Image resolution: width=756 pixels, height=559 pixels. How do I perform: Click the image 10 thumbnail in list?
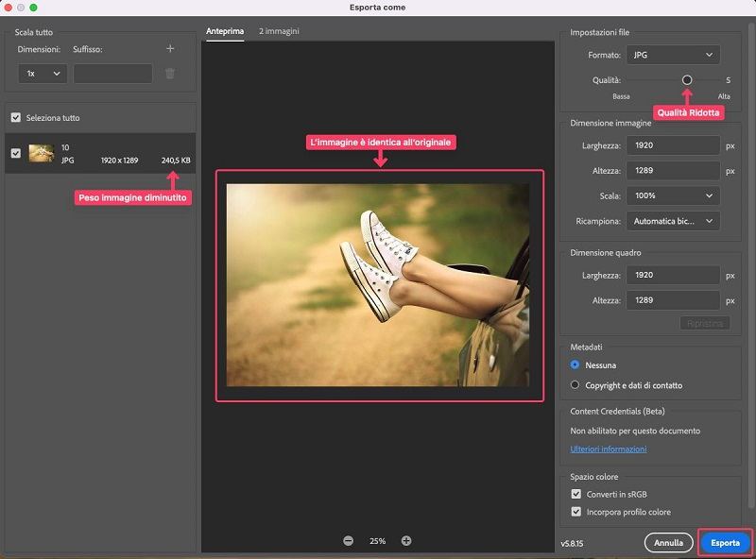pos(41,153)
